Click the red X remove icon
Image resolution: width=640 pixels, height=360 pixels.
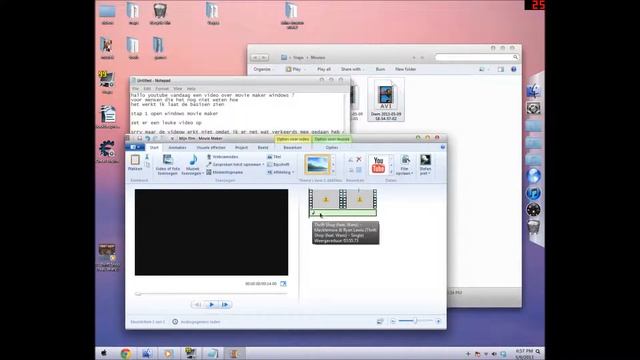pos(359,159)
